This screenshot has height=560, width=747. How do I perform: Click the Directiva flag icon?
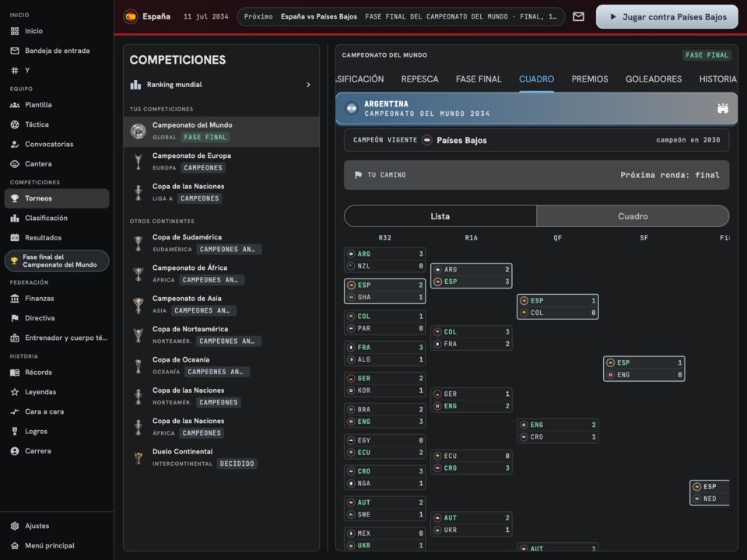[x=15, y=318]
